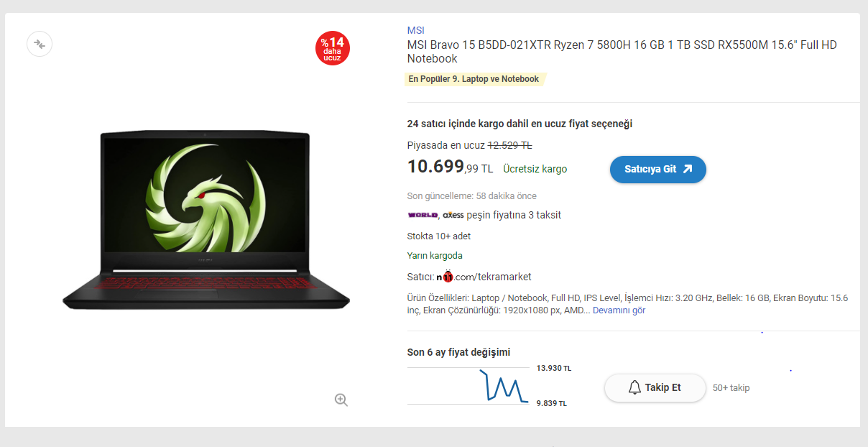Expand specs with Devamını gör
This screenshot has width=868, height=447.
pyautogui.click(x=619, y=310)
